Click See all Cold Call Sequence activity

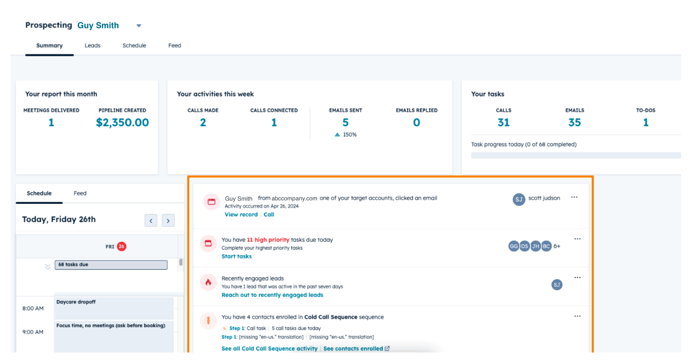(x=269, y=349)
